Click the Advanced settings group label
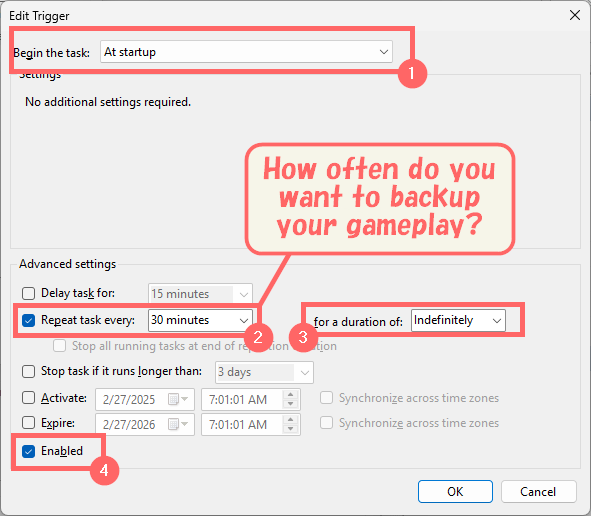This screenshot has height=516, width=591. pyautogui.click(x=67, y=264)
